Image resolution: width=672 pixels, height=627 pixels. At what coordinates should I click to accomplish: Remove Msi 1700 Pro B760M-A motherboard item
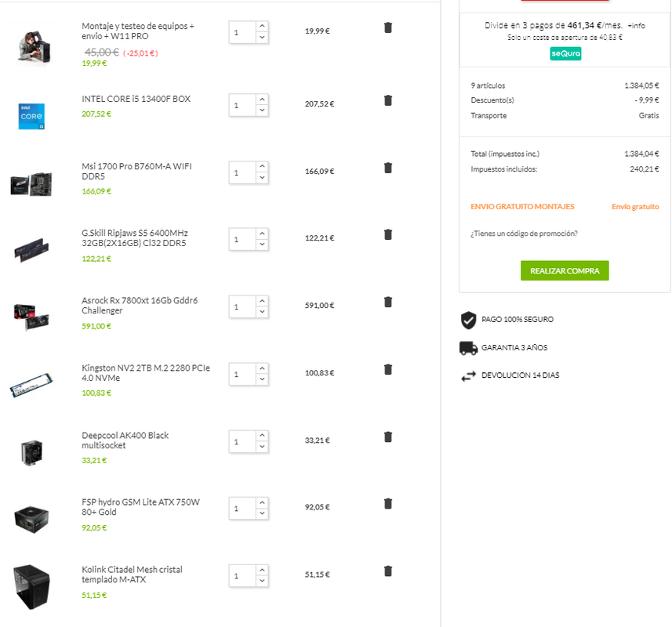pyautogui.click(x=388, y=168)
